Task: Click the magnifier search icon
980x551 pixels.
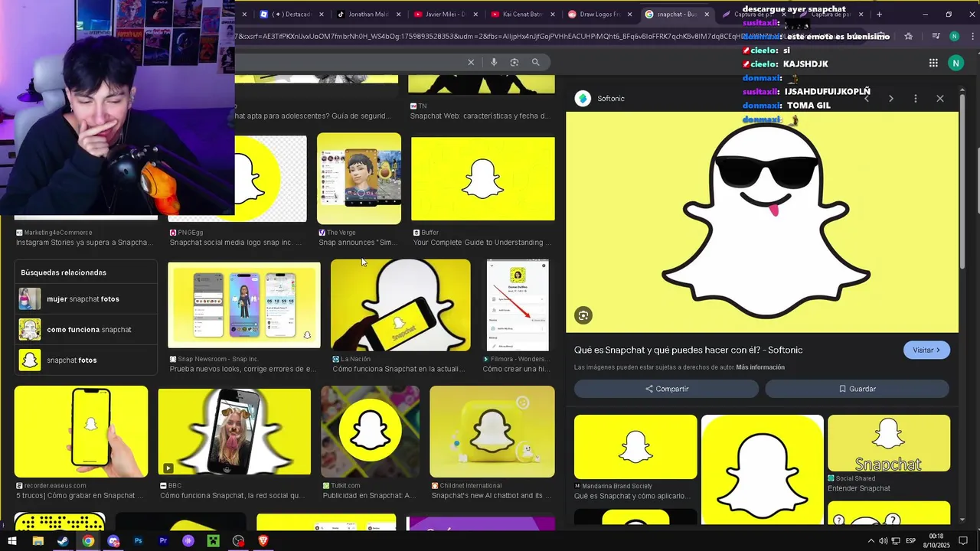Action: pyautogui.click(x=536, y=62)
